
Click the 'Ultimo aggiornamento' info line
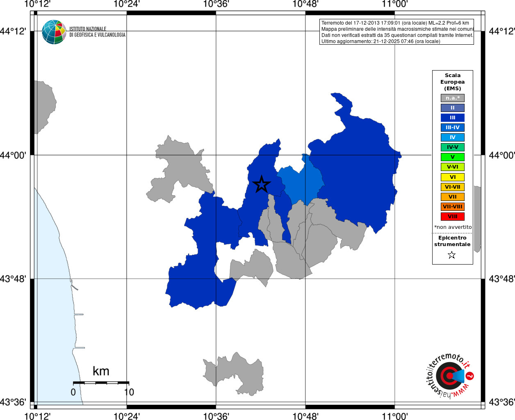[381, 41]
